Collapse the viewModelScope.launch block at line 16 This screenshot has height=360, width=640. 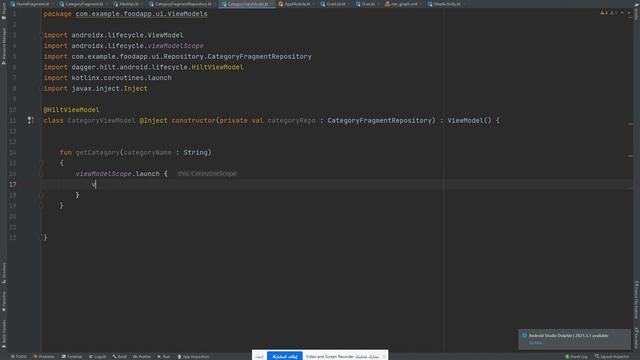pos(42,173)
